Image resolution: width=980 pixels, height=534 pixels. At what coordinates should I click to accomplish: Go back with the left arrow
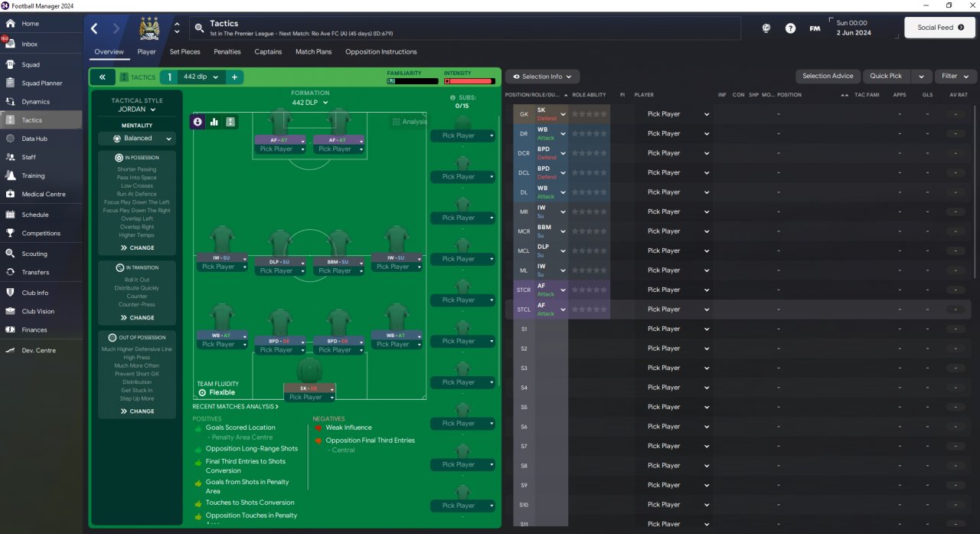[x=94, y=28]
